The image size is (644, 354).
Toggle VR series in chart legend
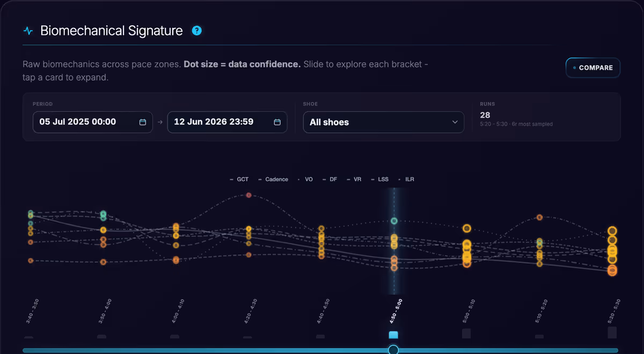[x=354, y=179]
